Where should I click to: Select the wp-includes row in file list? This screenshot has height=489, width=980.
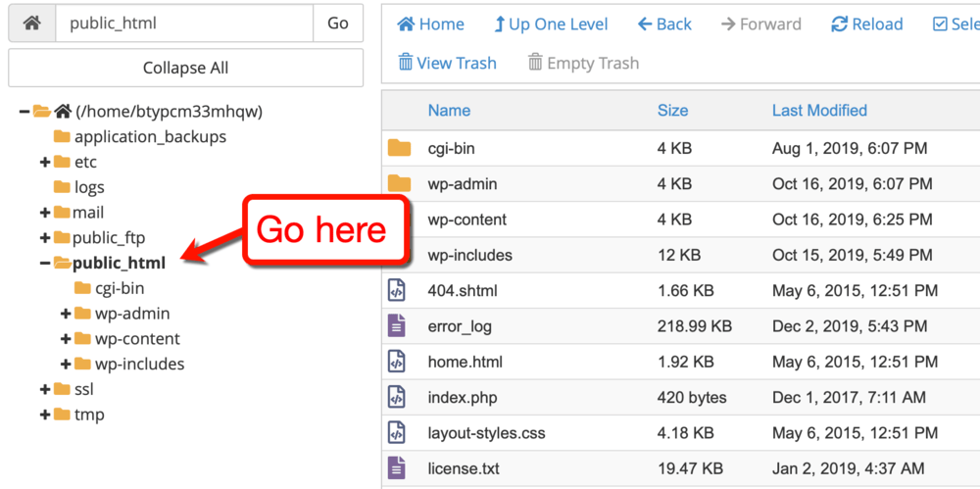tap(681, 255)
